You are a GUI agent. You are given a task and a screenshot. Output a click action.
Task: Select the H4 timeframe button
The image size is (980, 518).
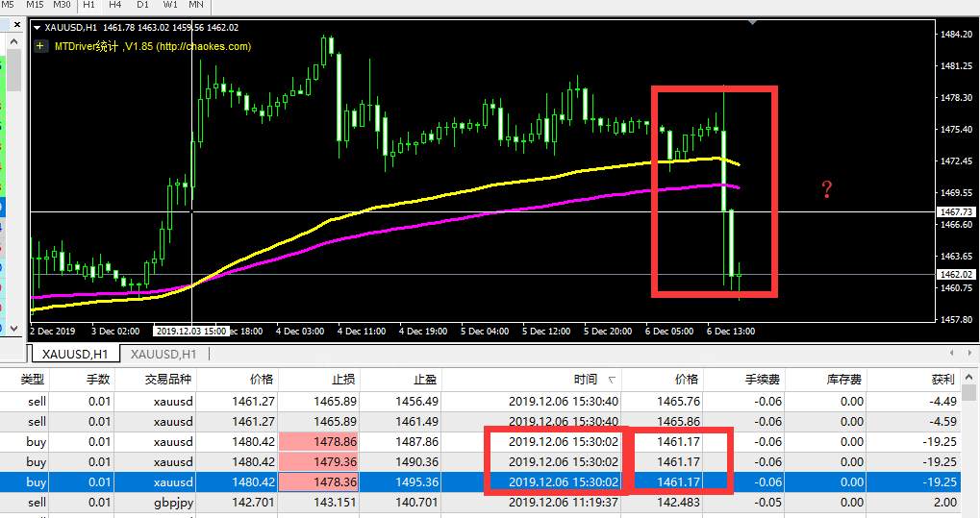115,5
